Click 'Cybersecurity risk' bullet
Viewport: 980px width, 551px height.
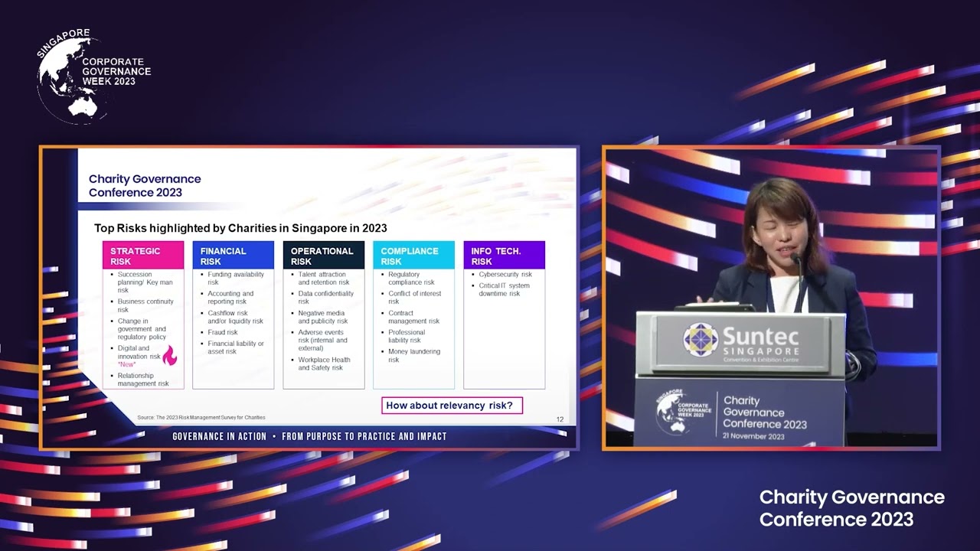(x=505, y=275)
